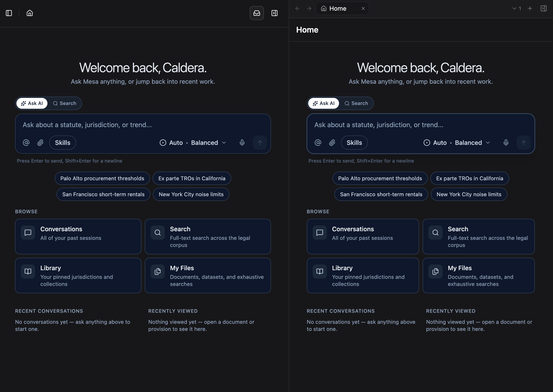Screen dimensions: 553x392
Task: Focus the statute prompt field in the left pane
Action: [143, 125]
